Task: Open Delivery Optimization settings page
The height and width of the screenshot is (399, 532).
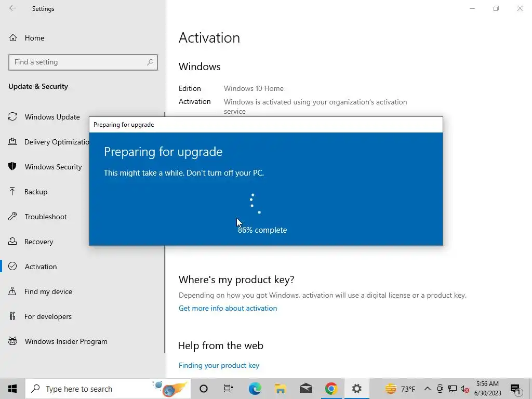Action: click(57, 142)
